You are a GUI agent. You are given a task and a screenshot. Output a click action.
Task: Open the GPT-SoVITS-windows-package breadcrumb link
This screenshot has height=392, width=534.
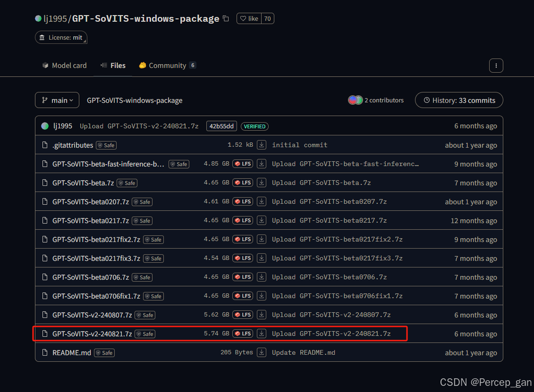pyautogui.click(x=135, y=100)
